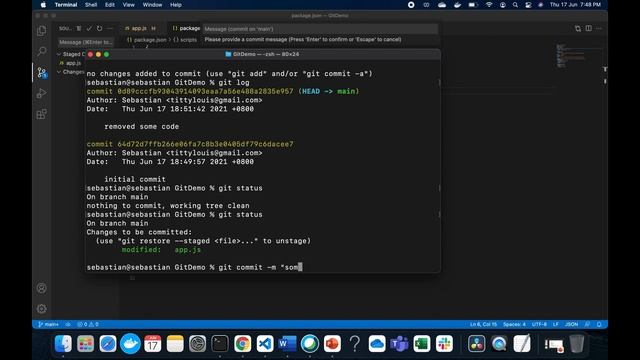
Task: Open the Apple menu
Action: pos(43,5)
